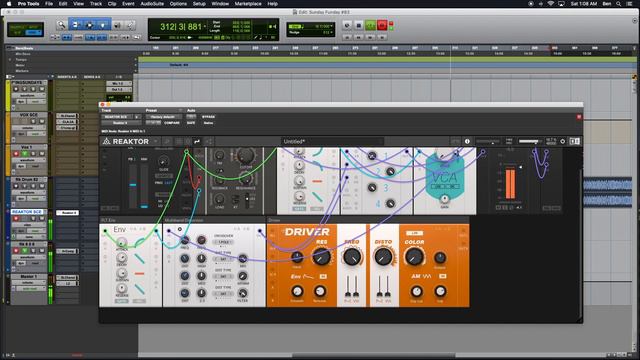This screenshot has width=640, height=360.
Task: Toggle the DRIVER LIN switch above COLOR
Action: tap(415, 233)
